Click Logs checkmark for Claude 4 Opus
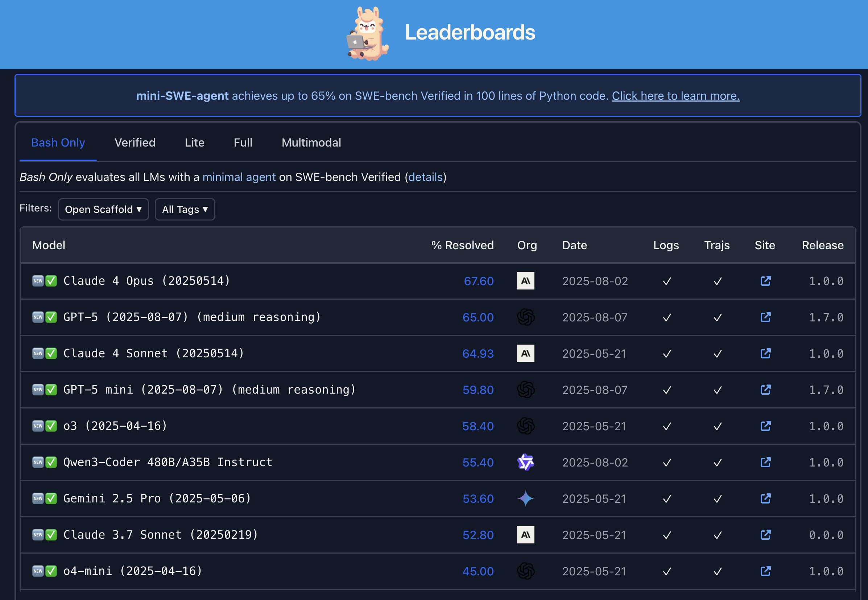This screenshot has width=868, height=600. 667,281
